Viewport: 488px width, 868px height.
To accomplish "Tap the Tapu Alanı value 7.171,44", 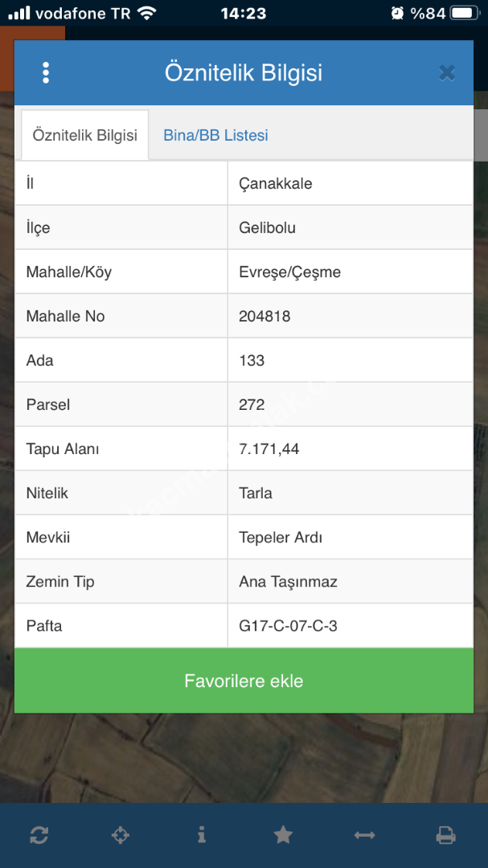I will [269, 448].
